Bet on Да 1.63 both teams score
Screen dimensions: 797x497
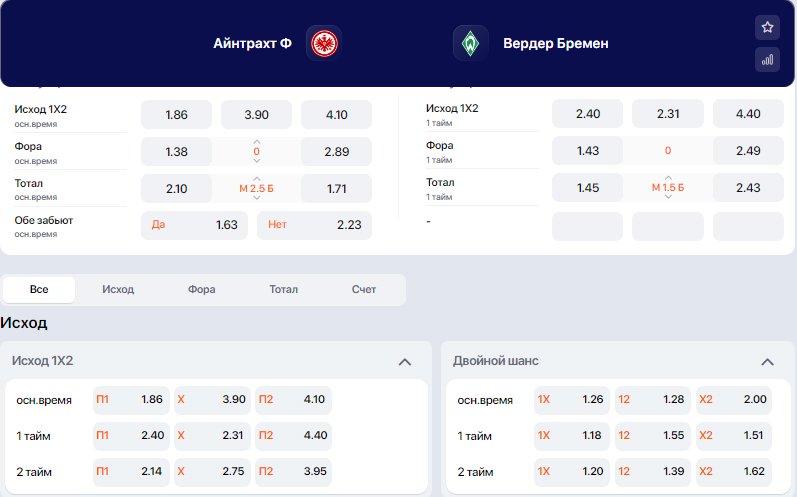pos(194,225)
